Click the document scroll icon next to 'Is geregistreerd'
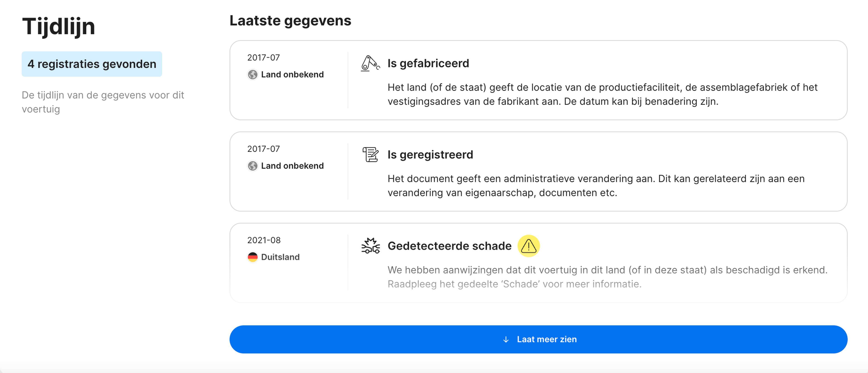868x373 pixels. click(x=370, y=155)
